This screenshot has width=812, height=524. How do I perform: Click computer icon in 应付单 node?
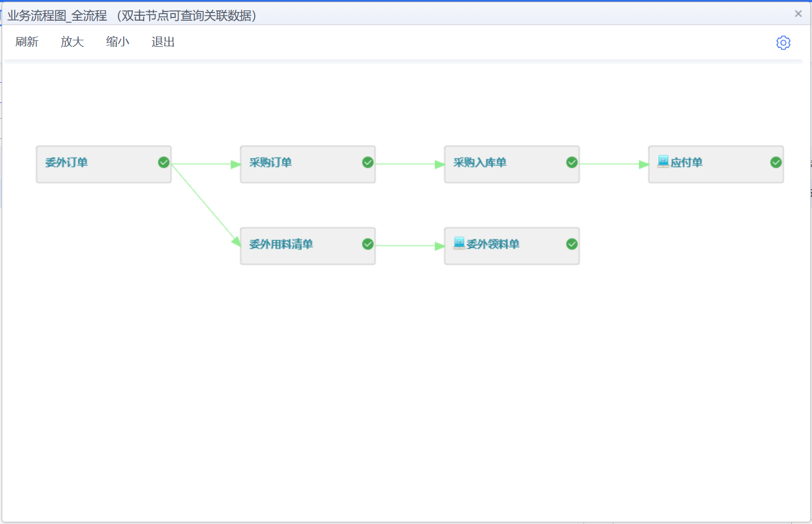point(663,161)
